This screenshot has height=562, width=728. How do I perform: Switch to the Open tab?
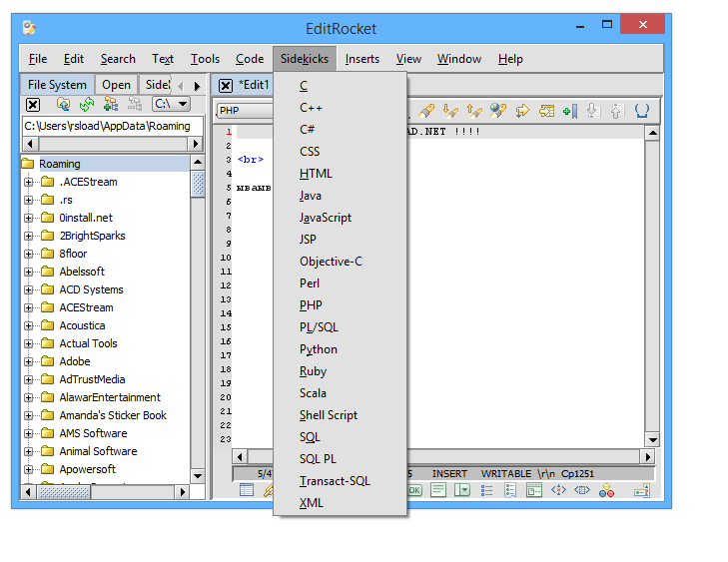(116, 85)
